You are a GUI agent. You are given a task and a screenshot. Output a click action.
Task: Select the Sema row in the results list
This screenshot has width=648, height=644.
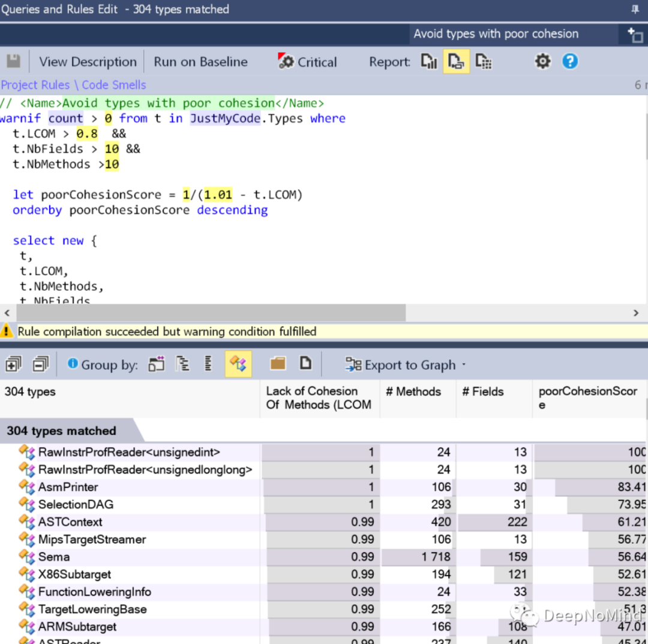pos(54,556)
